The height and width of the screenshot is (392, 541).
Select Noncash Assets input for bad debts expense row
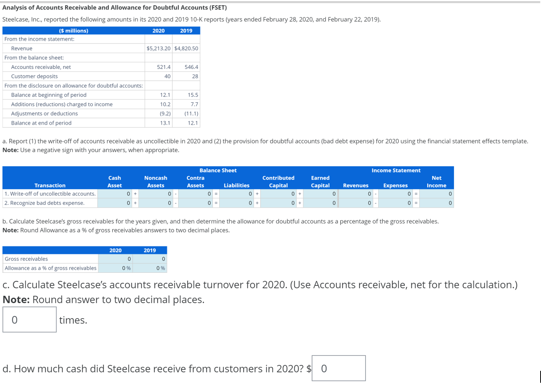tap(156, 203)
